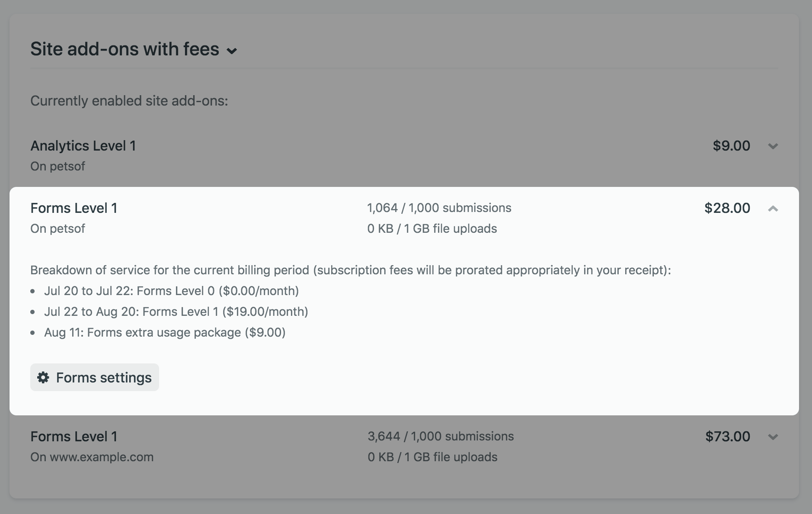Click On petsof under Analytics Level 1
Screen dimensions: 812x514
tap(58, 166)
